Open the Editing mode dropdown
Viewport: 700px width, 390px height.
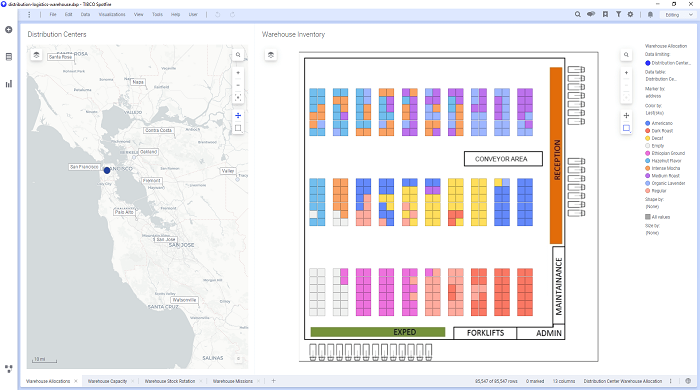tap(679, 15)
